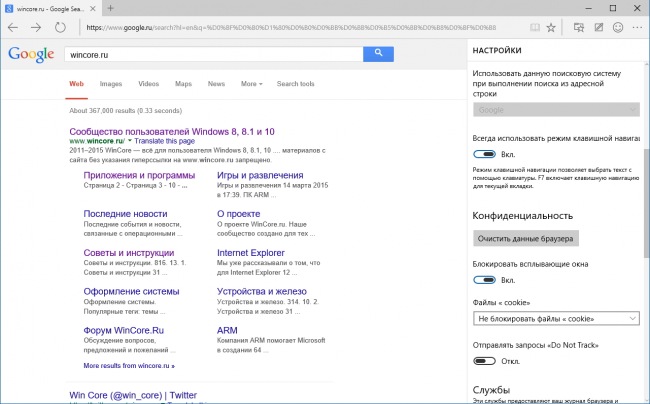Select the Web search tab
650x404 pixels.
pos(76,84)
